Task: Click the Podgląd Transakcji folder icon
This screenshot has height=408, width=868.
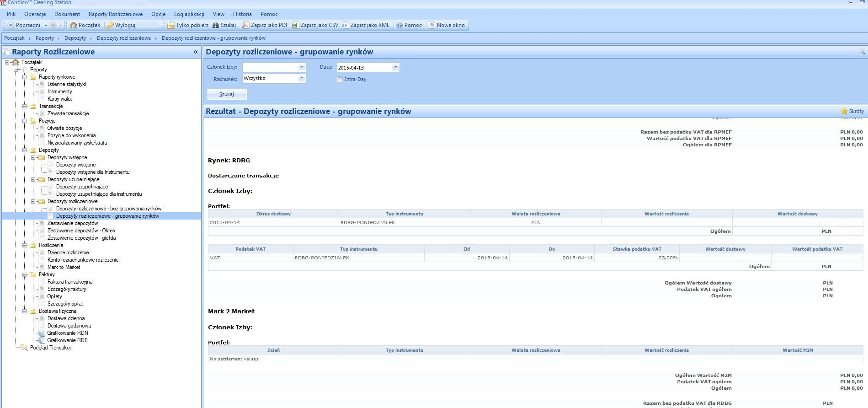Action: (24, 348)
